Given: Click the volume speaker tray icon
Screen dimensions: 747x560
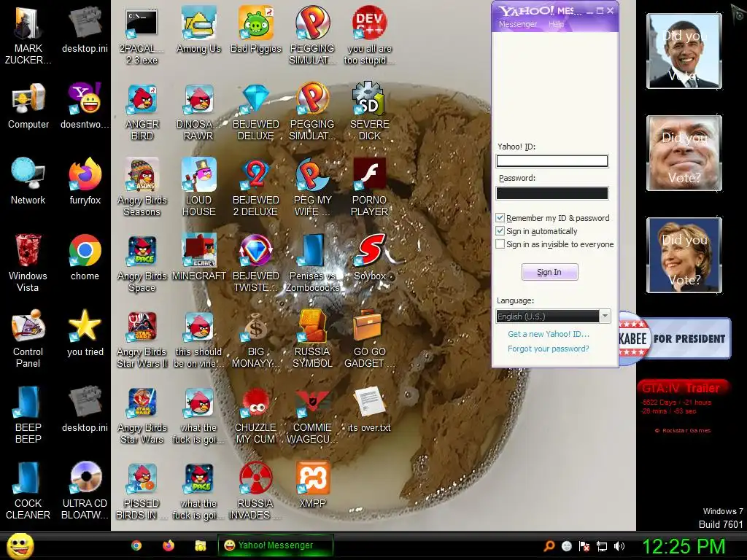Looking at the screenshot, I should (619, 546).
